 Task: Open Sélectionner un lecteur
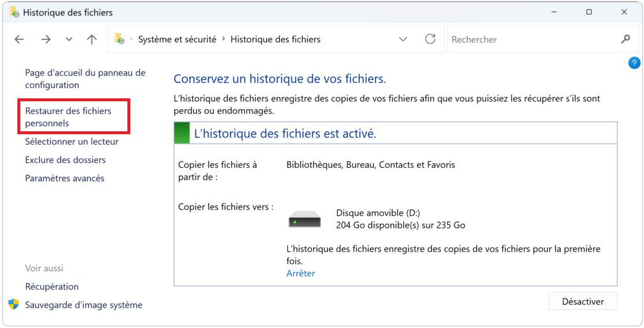[x=71, y=142]
